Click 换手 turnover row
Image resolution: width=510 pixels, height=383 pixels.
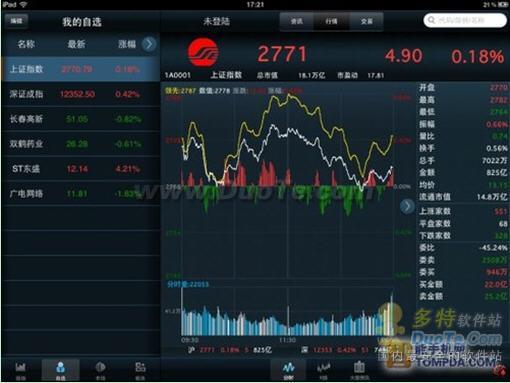coord(463,148)
